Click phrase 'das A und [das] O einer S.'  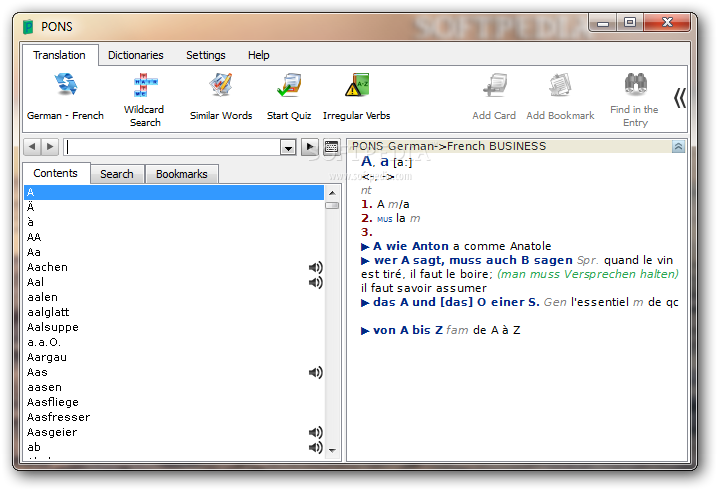456,302
